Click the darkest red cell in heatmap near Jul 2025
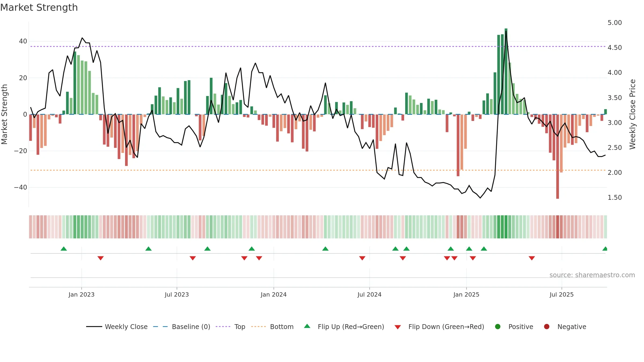Image resolution: width=644 pixels, height=362 pixels. [558, 227]
